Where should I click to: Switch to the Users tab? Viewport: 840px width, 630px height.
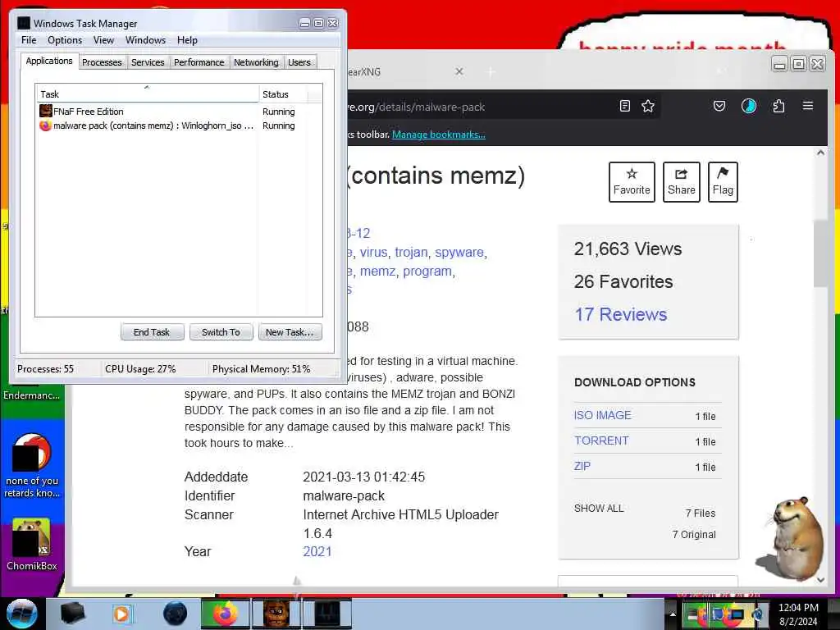tap(299, 62)
